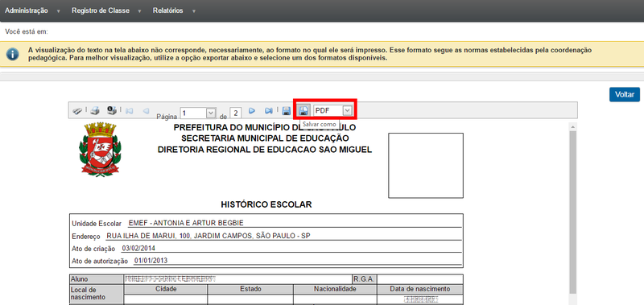Jump to last page of report

tap(269, 110)
